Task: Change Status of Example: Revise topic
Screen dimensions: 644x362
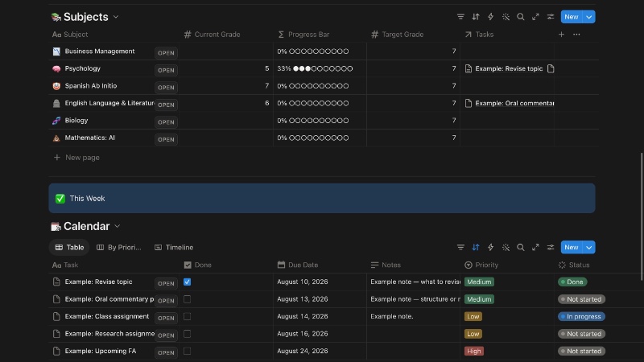Action: point(572,282)
